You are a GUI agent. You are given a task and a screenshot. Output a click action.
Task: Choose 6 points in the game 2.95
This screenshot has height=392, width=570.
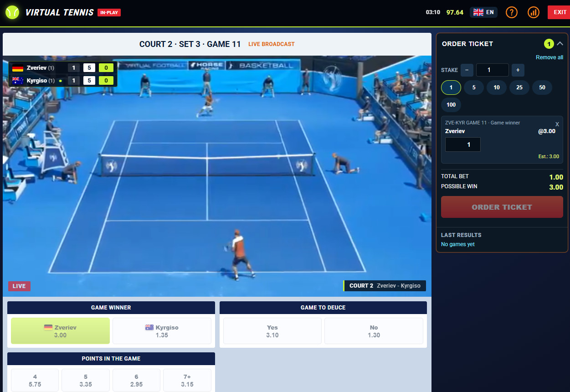tap(136, 380)
